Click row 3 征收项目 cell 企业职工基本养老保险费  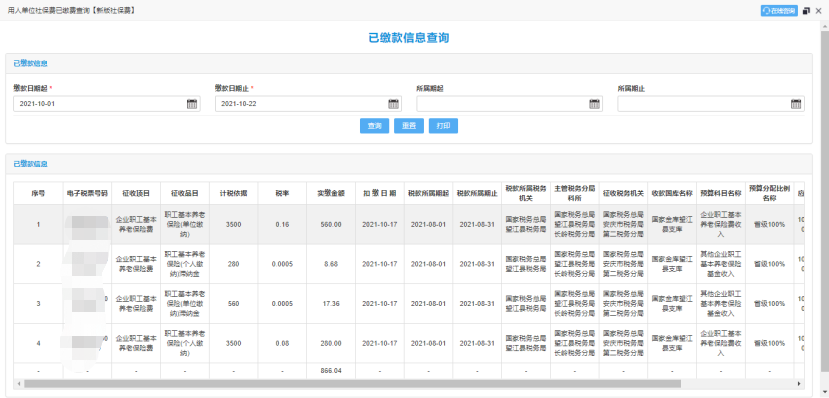tap(136, 304)
